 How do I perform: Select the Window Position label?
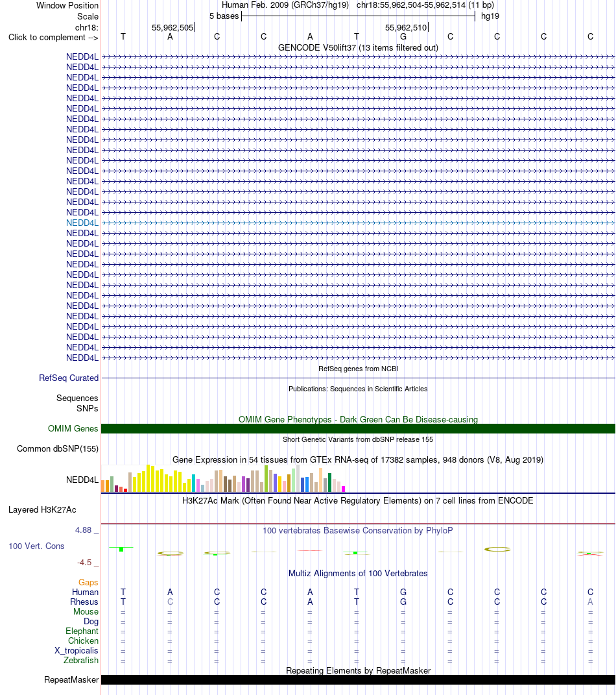tap(67, 5)
